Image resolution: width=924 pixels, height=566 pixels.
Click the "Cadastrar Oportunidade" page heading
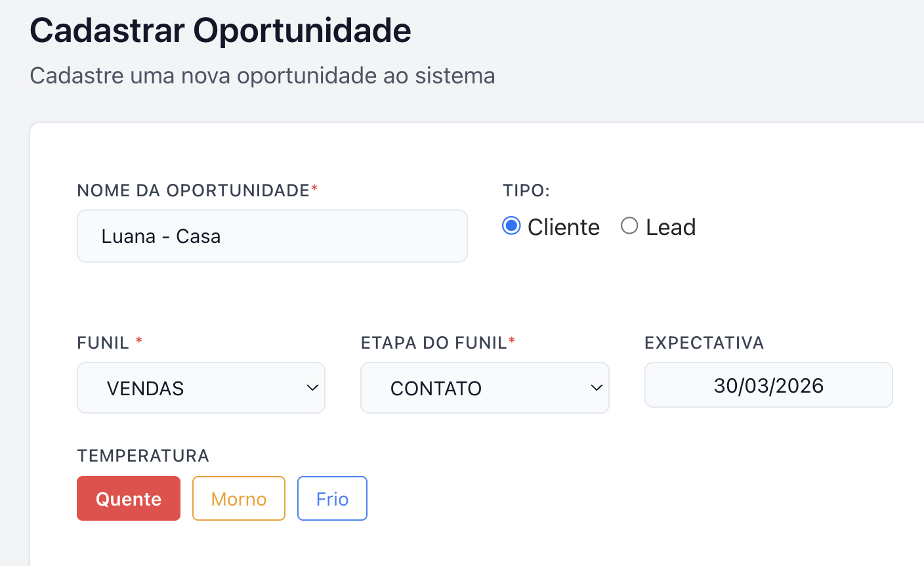(220, 30)
